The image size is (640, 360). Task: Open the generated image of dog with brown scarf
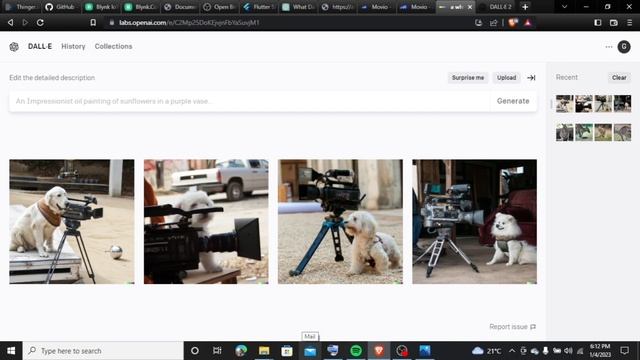(72, 222)
